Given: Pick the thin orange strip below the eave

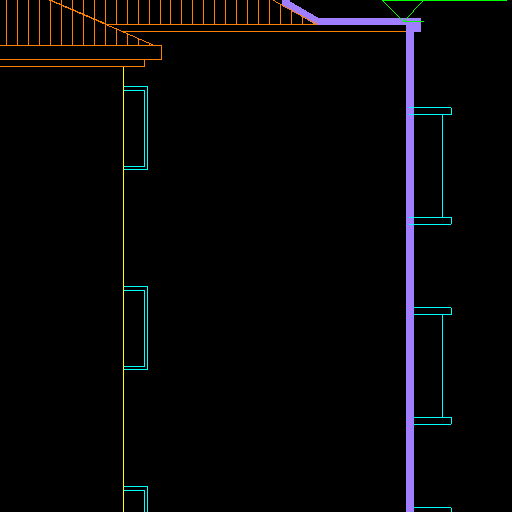Looking at the screenshot, I should pos(72,63).
